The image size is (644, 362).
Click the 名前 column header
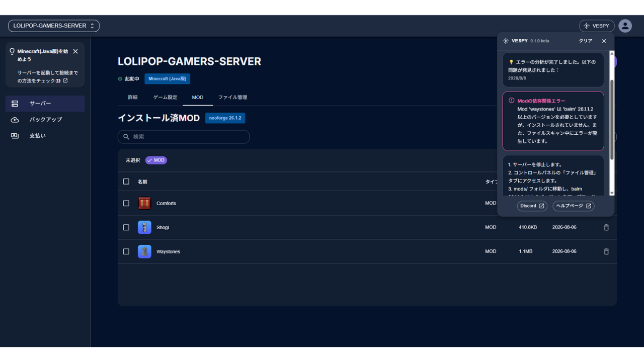click(142, 182)
